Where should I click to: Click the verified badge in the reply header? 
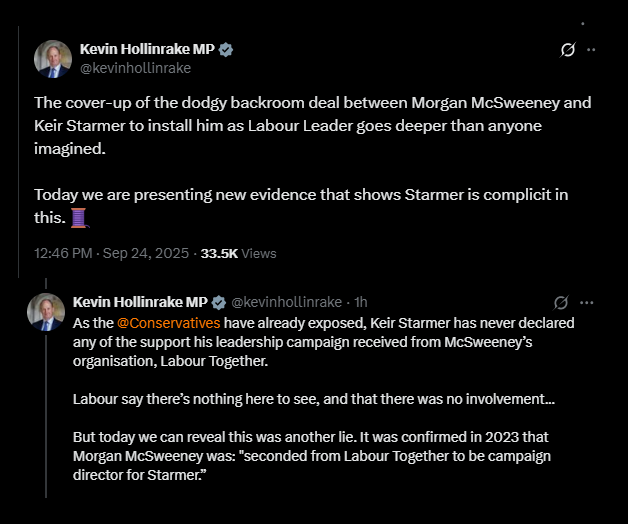coord(217,302)
